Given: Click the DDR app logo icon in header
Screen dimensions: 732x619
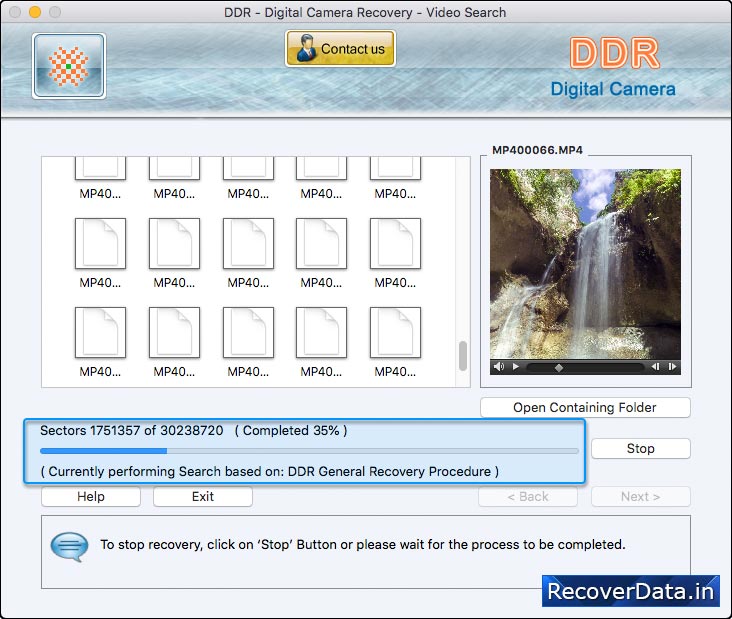Looking at the screenshot, I should (69, 66).
